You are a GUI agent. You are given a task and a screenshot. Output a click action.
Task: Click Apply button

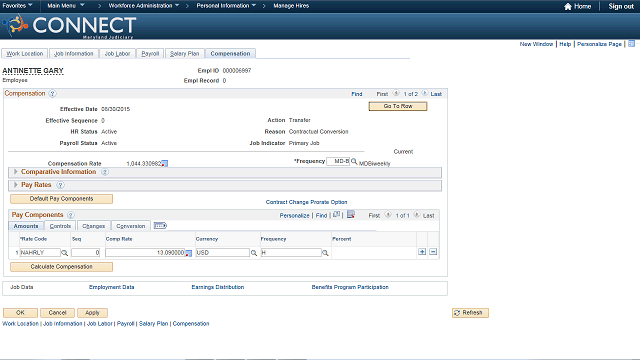pos(92,313)
